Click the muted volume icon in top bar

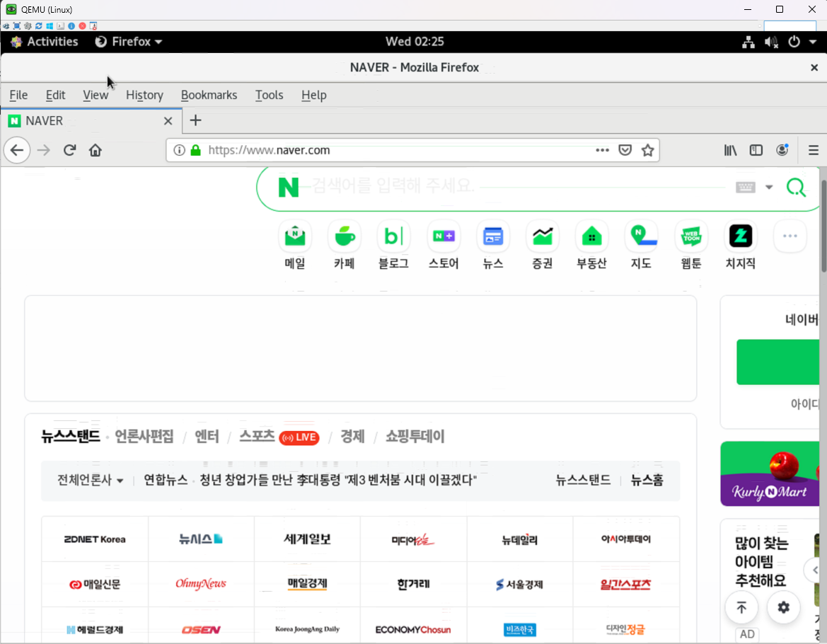pos(771,42)
